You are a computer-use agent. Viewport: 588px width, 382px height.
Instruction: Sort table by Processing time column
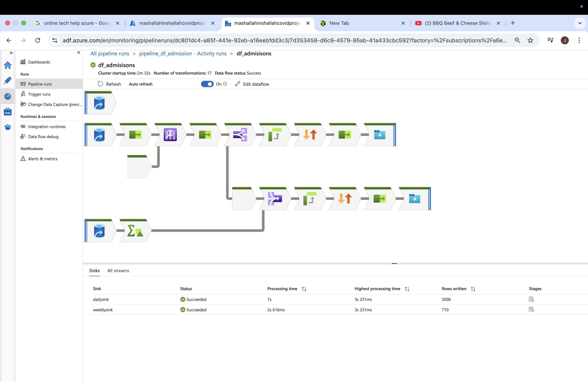pyautogui.click(x=304, y=289)
